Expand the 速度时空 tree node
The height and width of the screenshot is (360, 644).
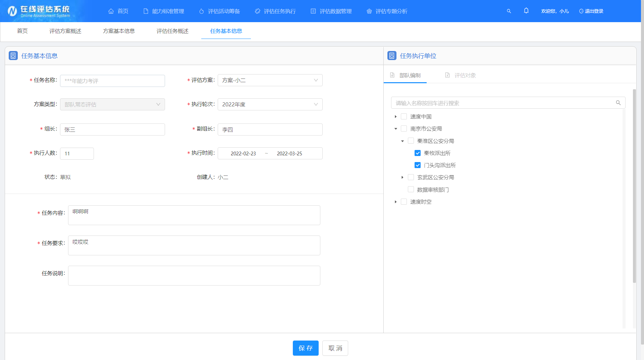point(396,202)
